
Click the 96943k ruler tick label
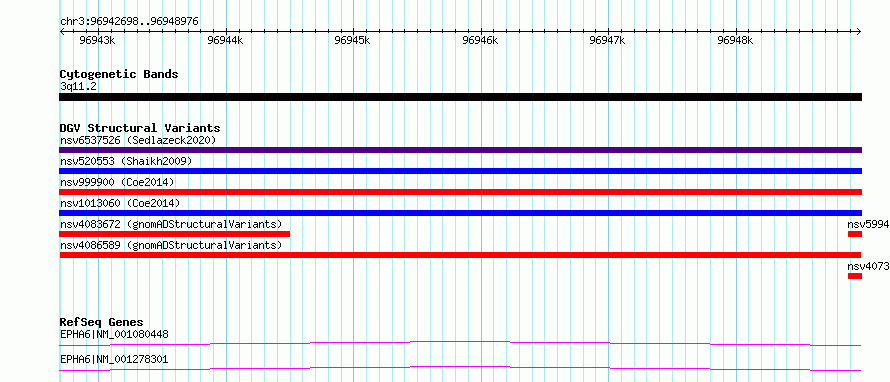[98, 40]
